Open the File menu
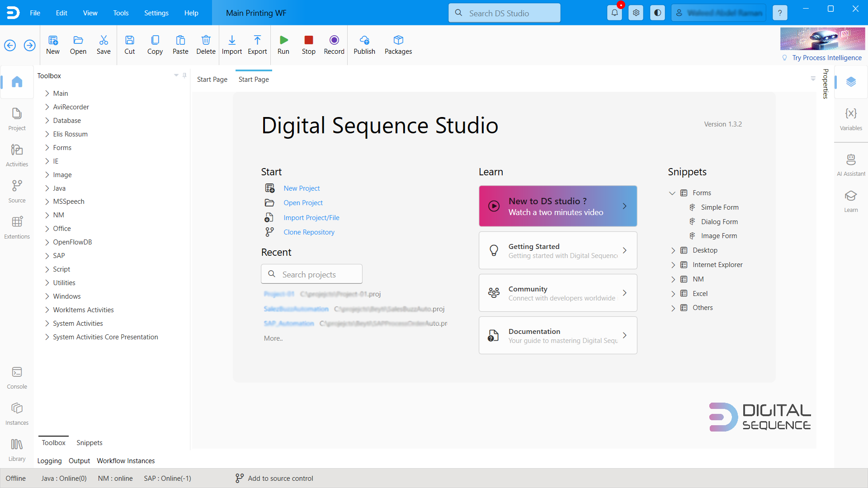The height and width of the screenshot is (488, 868). pos(35,13)
